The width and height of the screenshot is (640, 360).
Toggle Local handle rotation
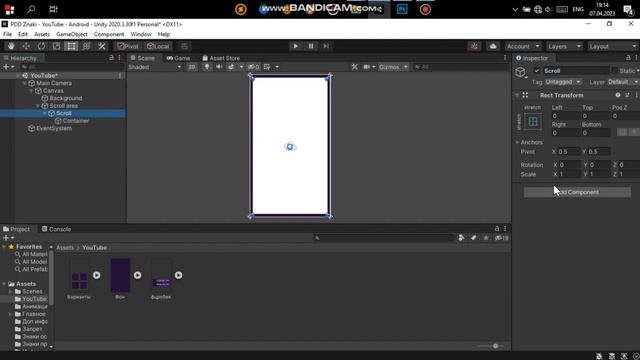click(158, 46)
